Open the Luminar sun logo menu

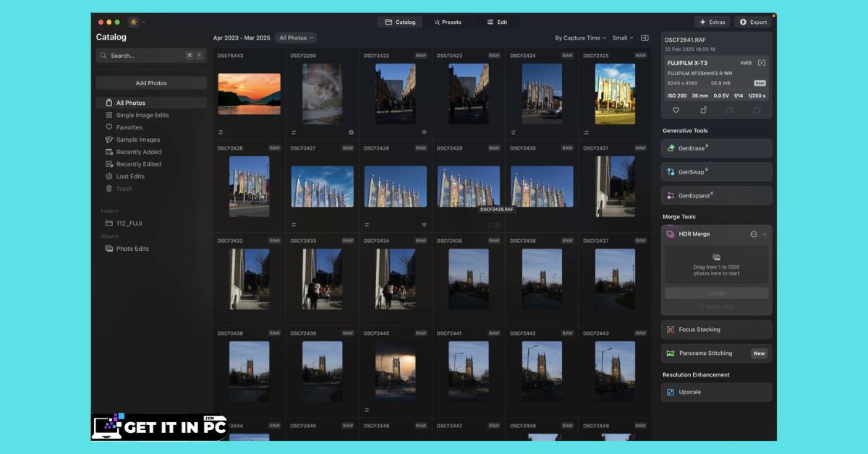click(x=133, y=22)
